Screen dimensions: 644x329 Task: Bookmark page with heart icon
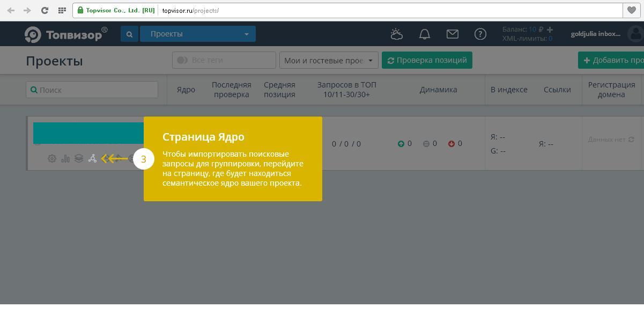tap(632, 10)
